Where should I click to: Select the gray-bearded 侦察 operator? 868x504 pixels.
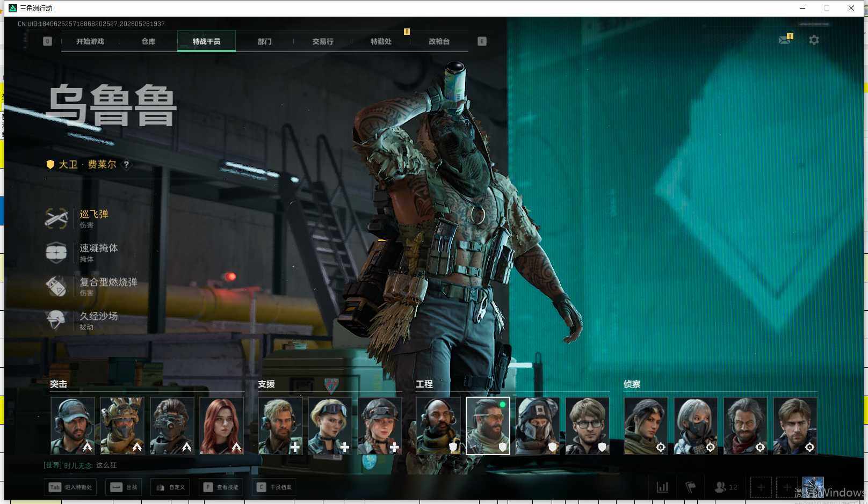(x=746, y=426)
